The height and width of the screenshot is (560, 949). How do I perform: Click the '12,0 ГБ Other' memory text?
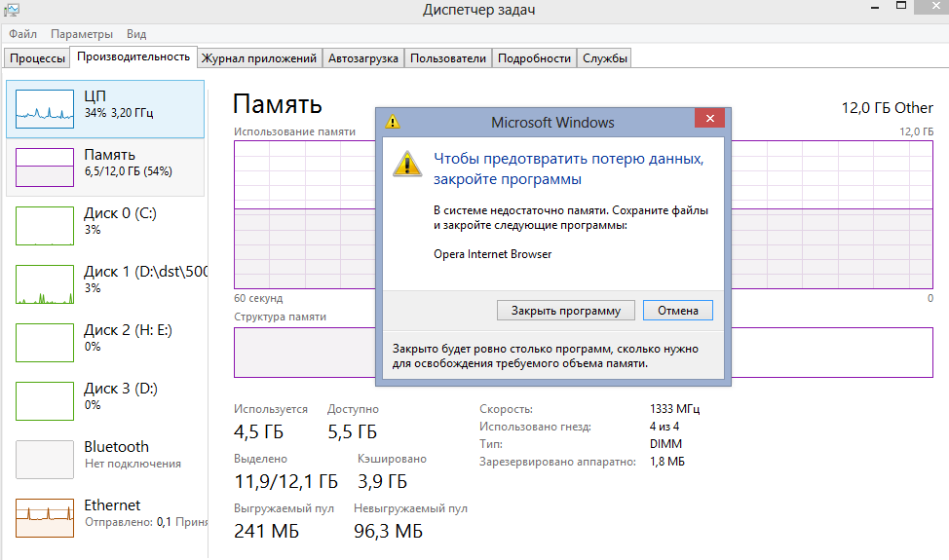pos(888,108)
